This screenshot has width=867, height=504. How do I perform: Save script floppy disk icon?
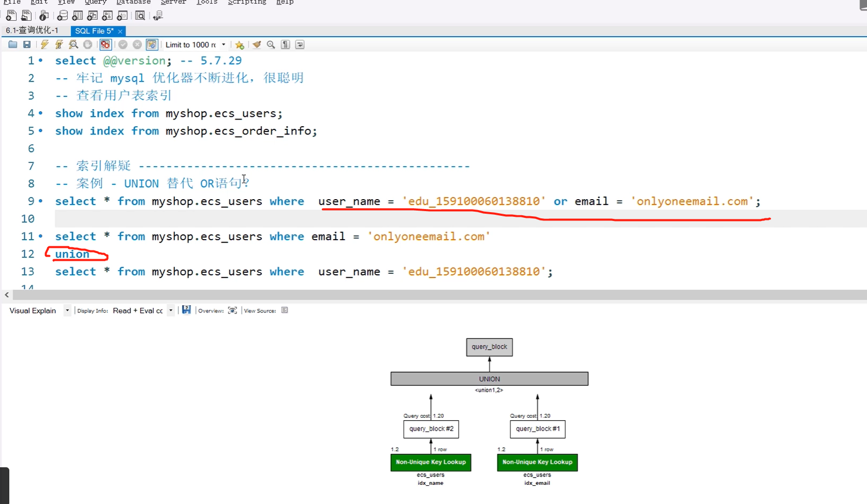(27, 45)
